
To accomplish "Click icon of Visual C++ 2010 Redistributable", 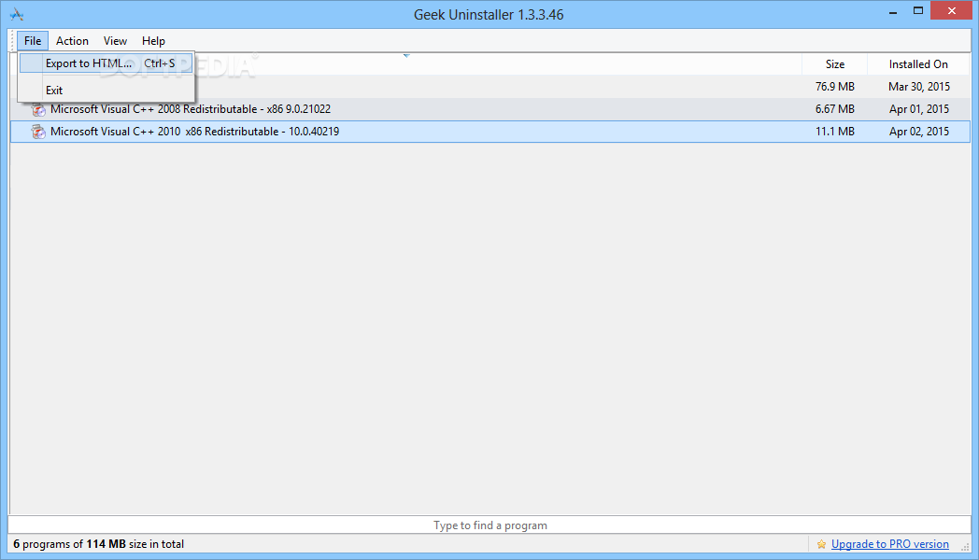I will pos(38,132).
